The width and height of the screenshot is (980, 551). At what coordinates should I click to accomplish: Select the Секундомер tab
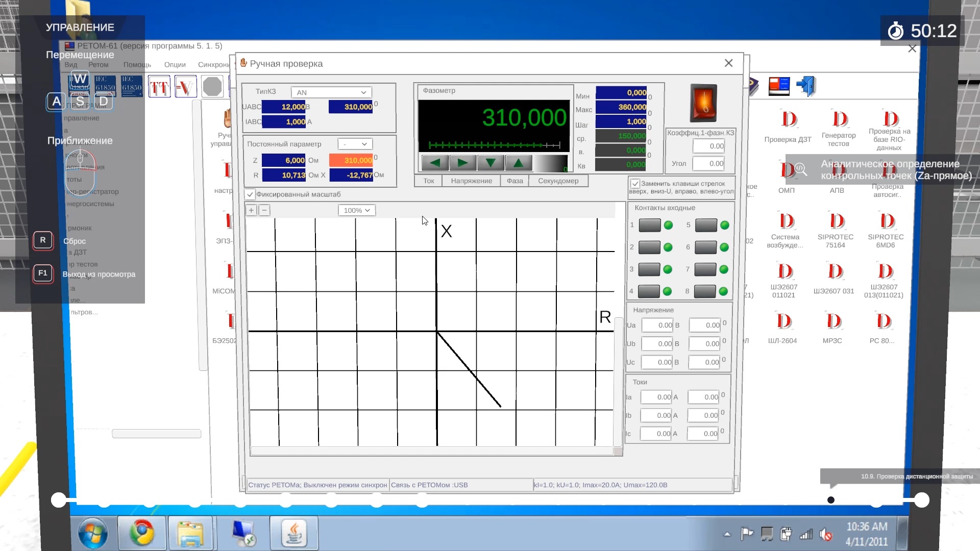pos(558,181)
